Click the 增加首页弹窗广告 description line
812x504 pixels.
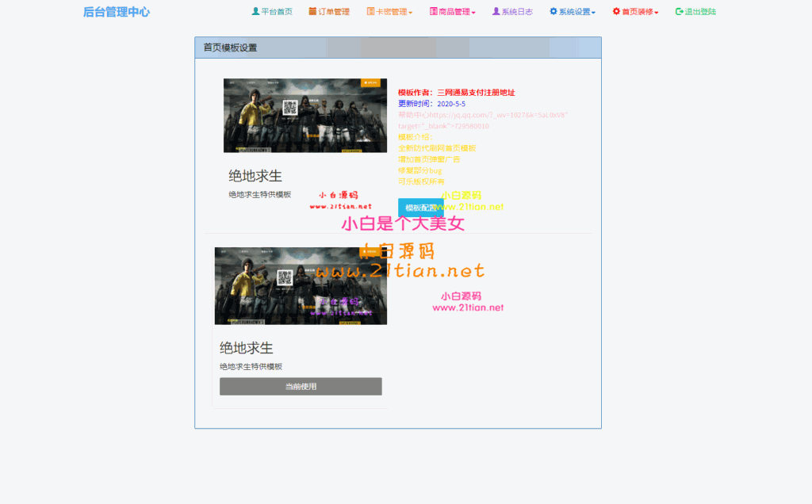click(x=429, y=159)
